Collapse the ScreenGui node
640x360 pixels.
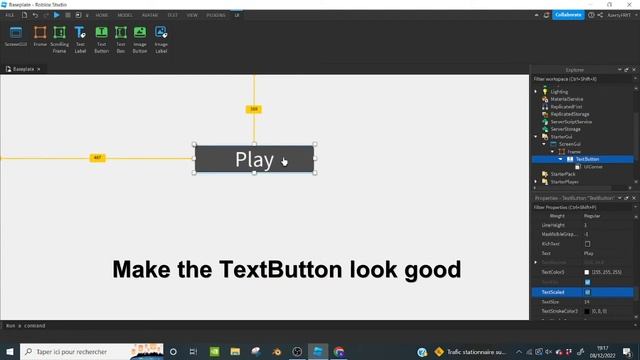point(544,144)
